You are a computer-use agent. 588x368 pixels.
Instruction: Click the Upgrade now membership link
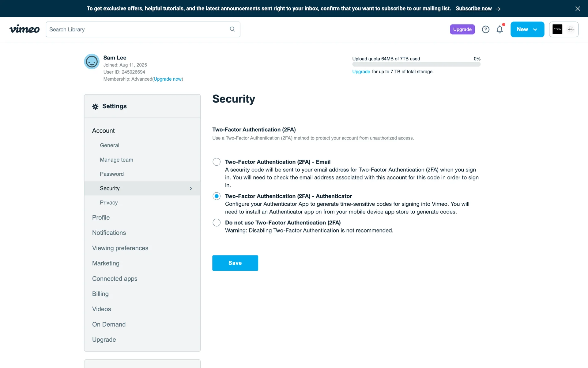click(x=168, y=79)
